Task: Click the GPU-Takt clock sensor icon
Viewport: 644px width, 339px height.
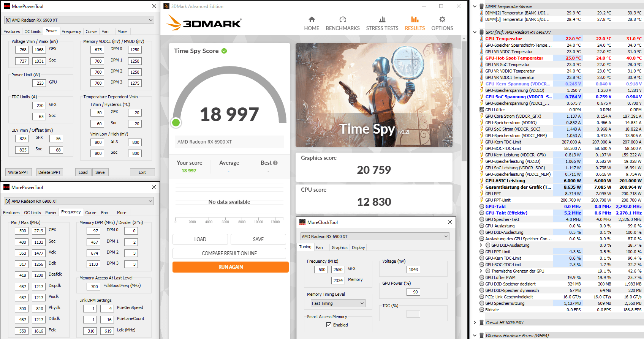Action: click(482, 207)
